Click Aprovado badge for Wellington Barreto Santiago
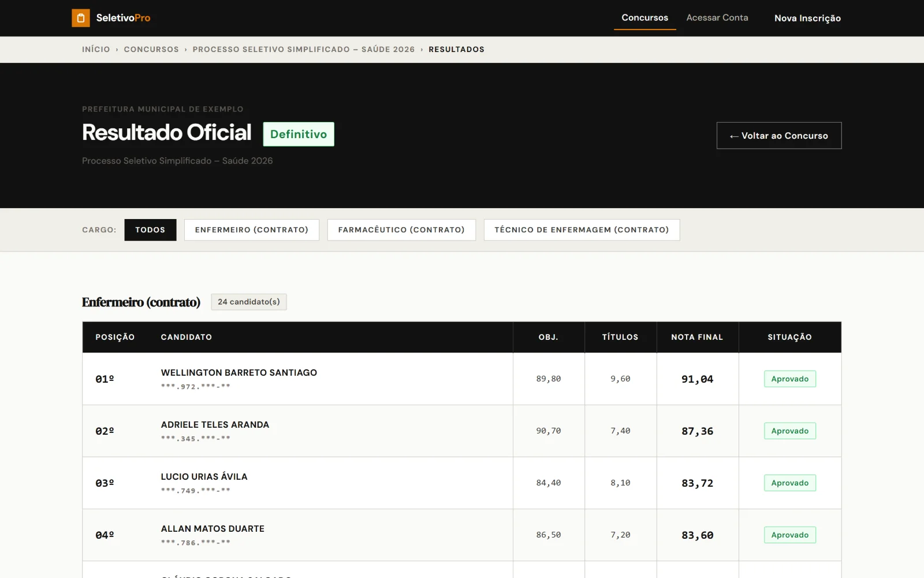 (789, 379)
